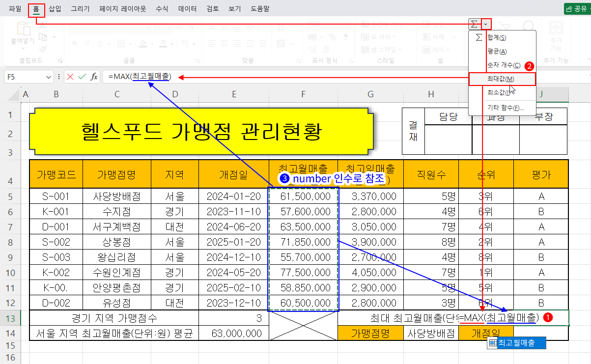591x364 pixels.
Task: Open the 파일 tab
Action: click(15, 9)
